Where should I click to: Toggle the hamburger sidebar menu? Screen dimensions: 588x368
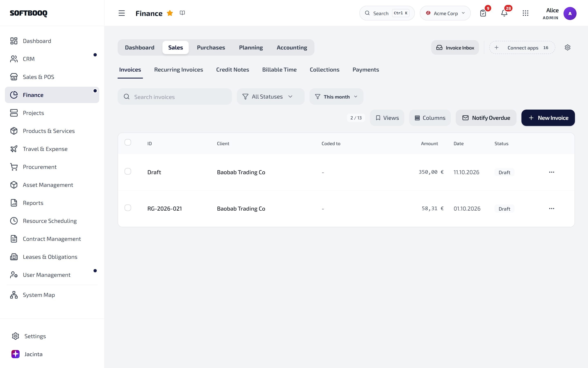click(121, 13)
